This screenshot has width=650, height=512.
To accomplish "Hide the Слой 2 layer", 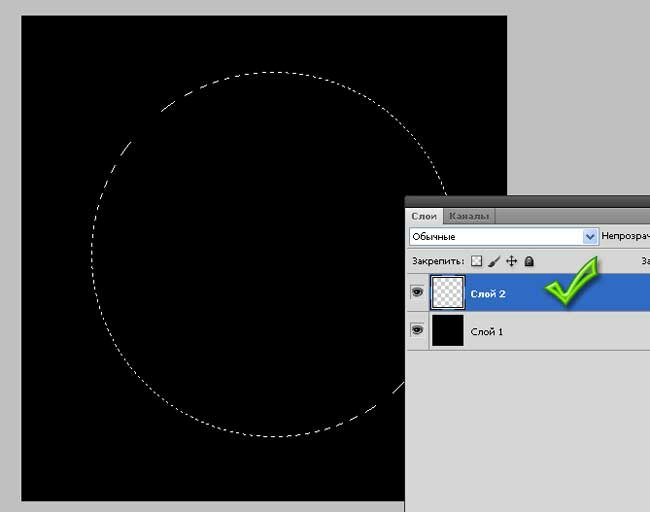I will pos(417,292).
